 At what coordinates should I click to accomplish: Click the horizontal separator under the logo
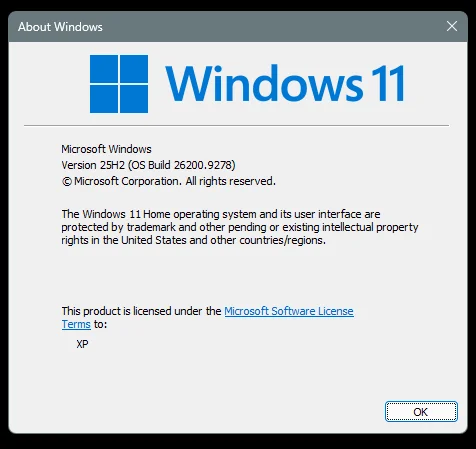tap(236, 126)
